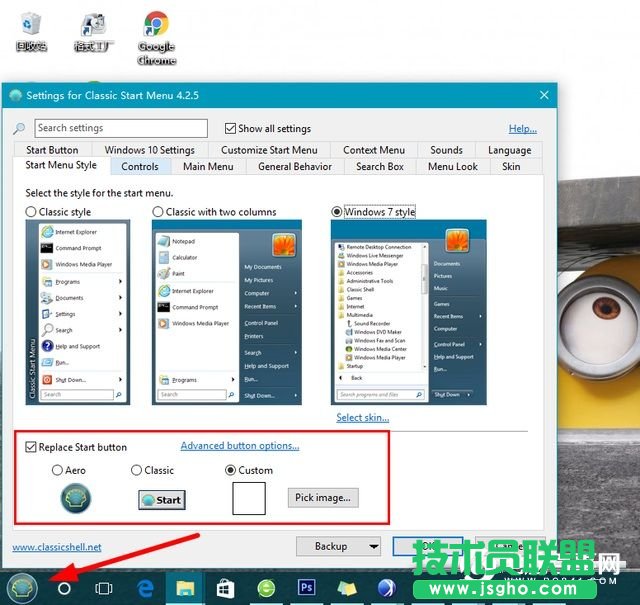Viewport: 640px width, 605px height.
Task: Click the Classic style preview thumbnail
Action: [78, 312]
